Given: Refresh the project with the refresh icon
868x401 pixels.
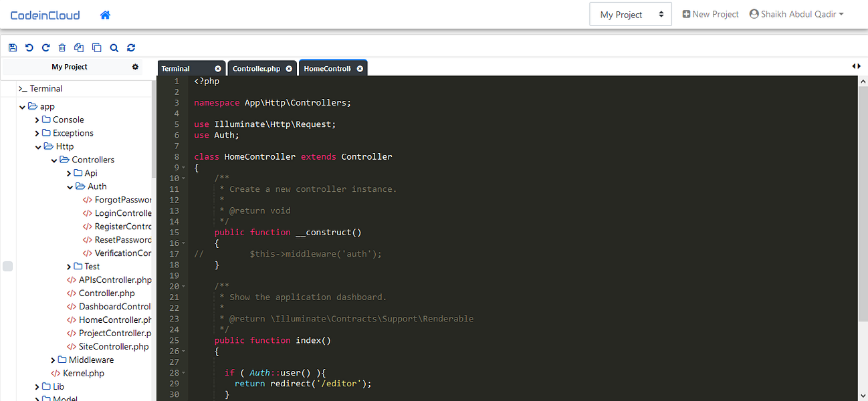Looking at the screenshot, I should point(131,47).
